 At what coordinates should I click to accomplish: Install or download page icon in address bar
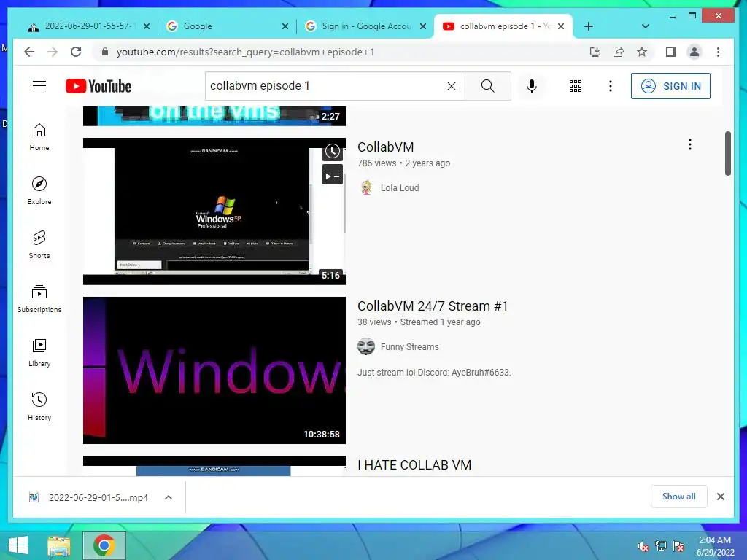(595, 52)
